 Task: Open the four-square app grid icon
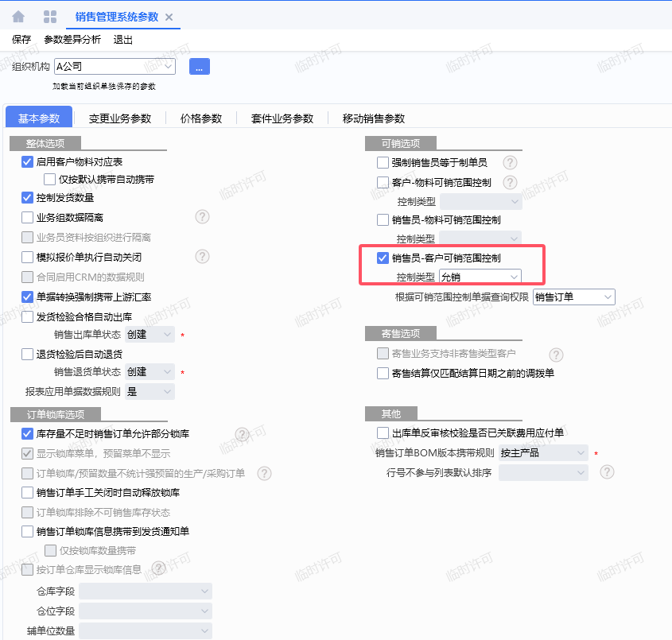pyautogui.click(x=49, y=17)
